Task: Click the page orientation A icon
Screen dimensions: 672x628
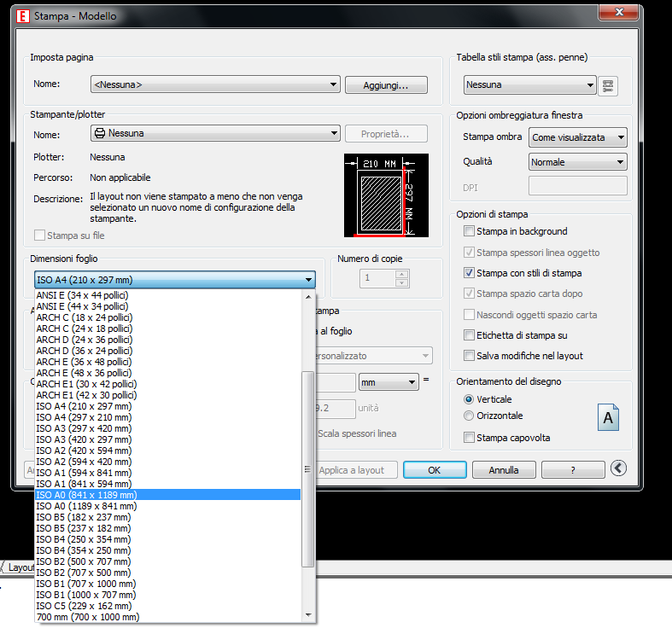Action: pos(609,417)
